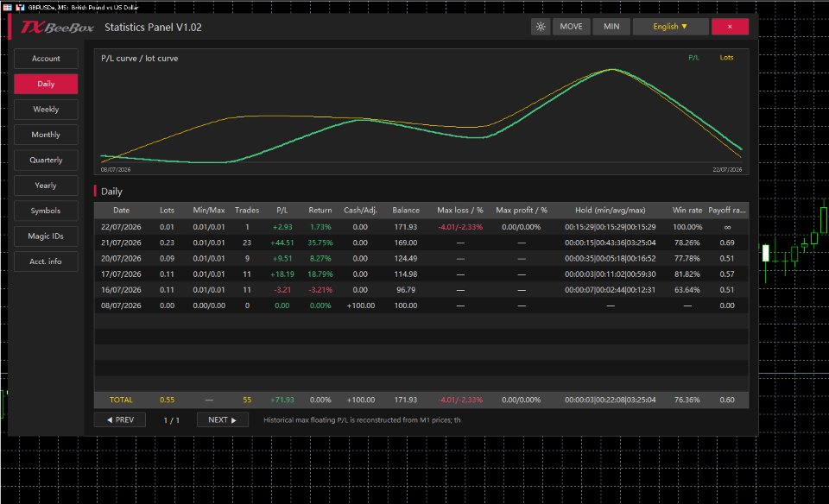The image size is (829, 504).
Task: Click the Hold (min/avg/max) column header
Action: coord(611,211)
